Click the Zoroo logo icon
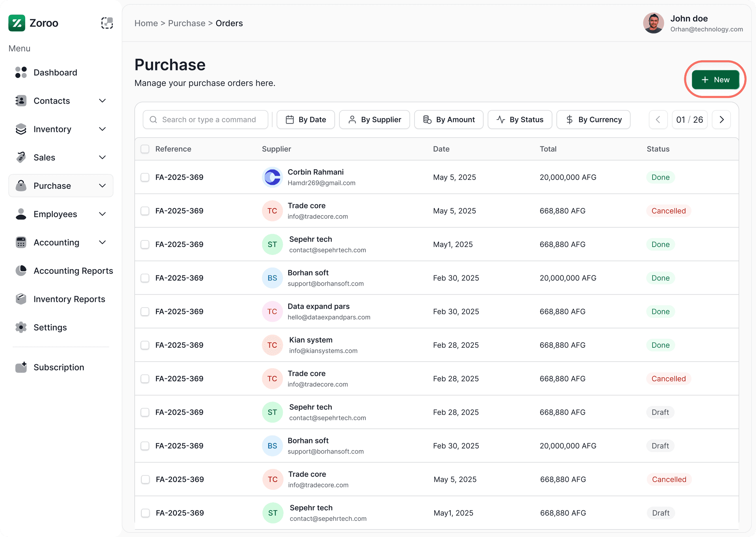The height and width of the screenshot is (537, 756). (x=17, y=23)
